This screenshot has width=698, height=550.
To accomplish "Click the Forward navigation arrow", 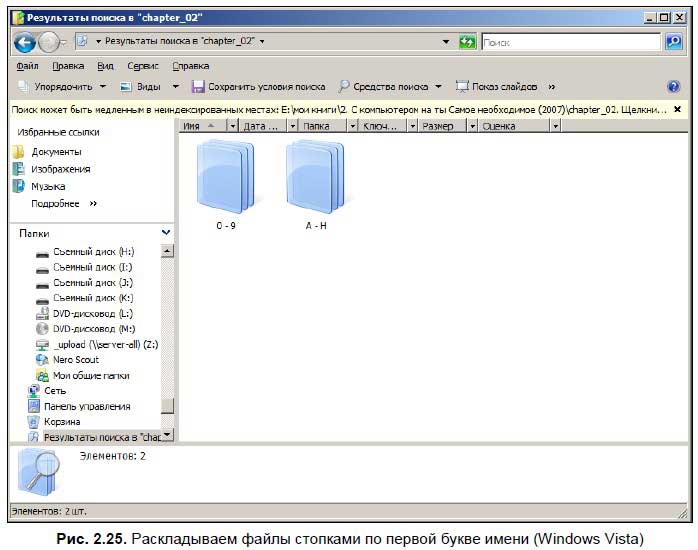I will pos(49,42).
